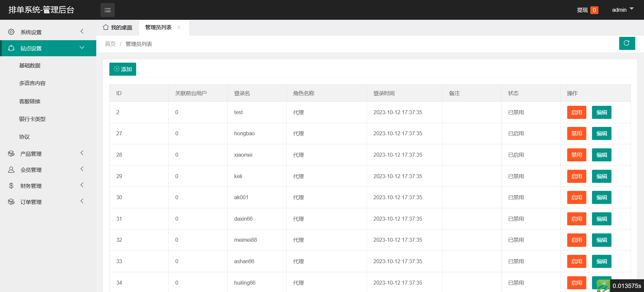Enable the test admin account
Image resolution: width=644 pixels, height=292 pixels.
[x=576, y=113]
